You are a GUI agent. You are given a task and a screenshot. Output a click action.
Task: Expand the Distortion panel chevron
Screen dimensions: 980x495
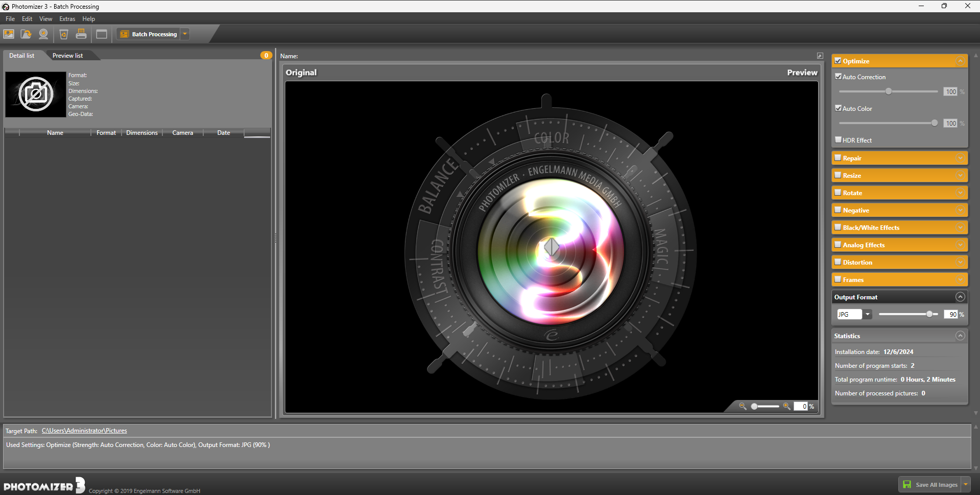(x=960, y=262)
